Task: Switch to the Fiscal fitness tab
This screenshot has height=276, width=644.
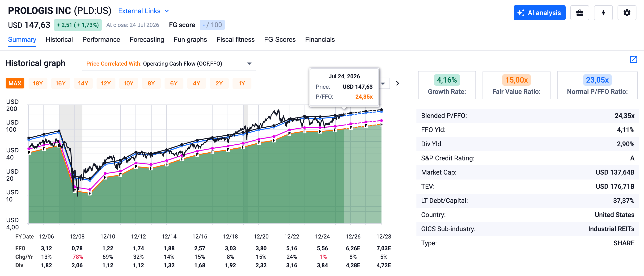Action: coord(235,39)
